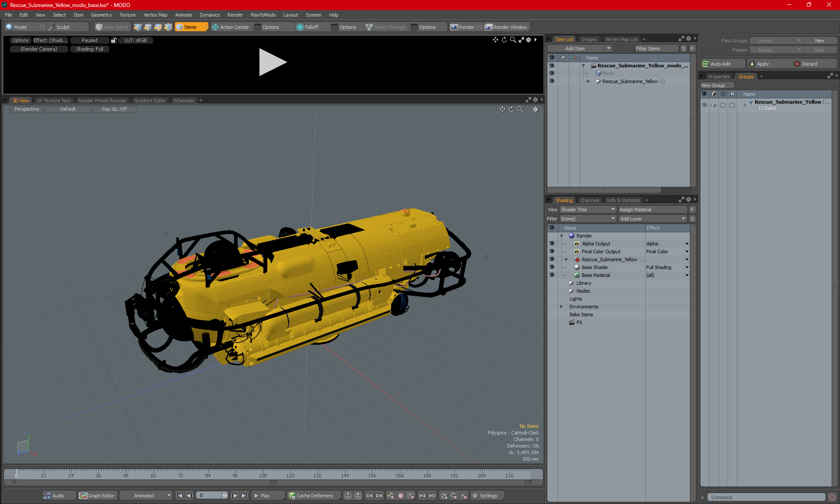Toggle Alpha Output visibility eye
This screenshot has width=840, height=504.
pyautogui.click(x=552, y=244)
